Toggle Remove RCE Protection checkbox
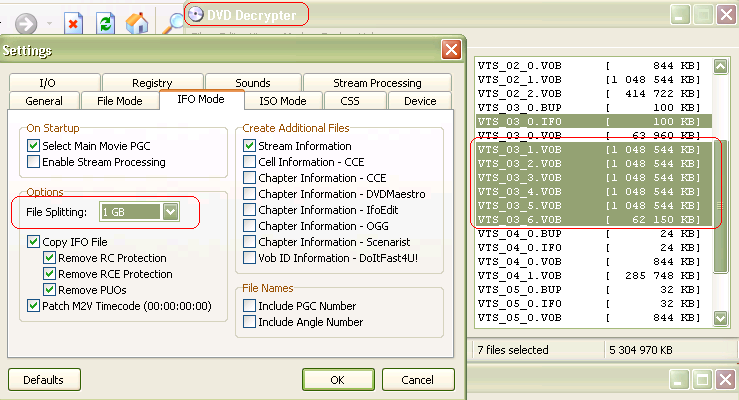The width and height of the screenshot is (739, 400). coord(49,274)
